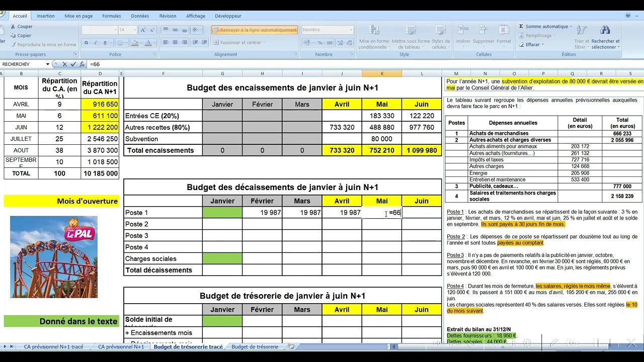Image resolution: width=644 pixels, height=362 pixels.
Task: Open the Remplissage dropdown
Action: coord(538,36)
